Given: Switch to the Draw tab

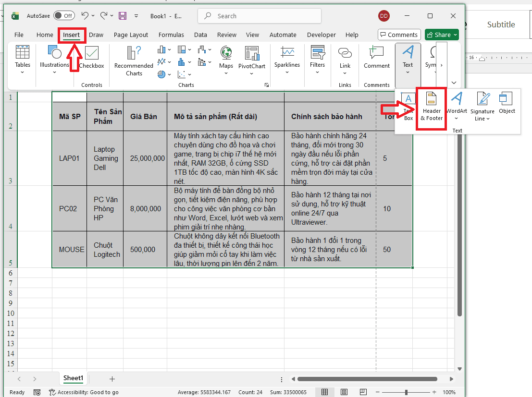Looking at the screenshot, I should (x=96, y=35).
